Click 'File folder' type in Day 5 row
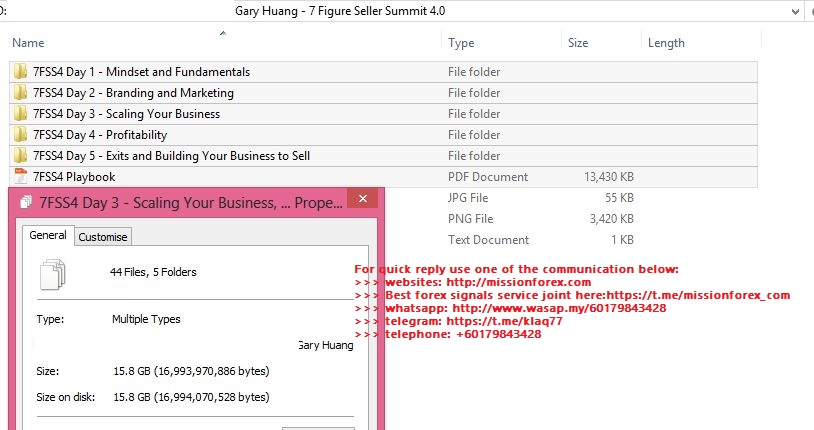This screenshot has height=430, width=814. pos(474,156)
